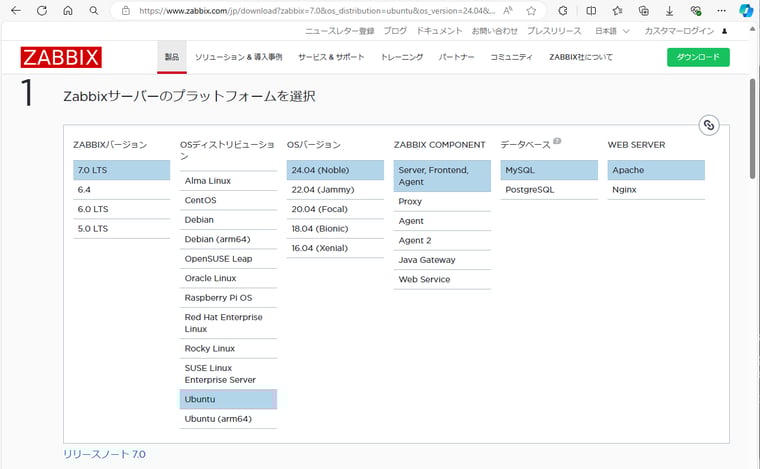This screenshot has height=469, width=760.
Task: Choose Ubuntu as OS distribution
Action: click(228, 399)
